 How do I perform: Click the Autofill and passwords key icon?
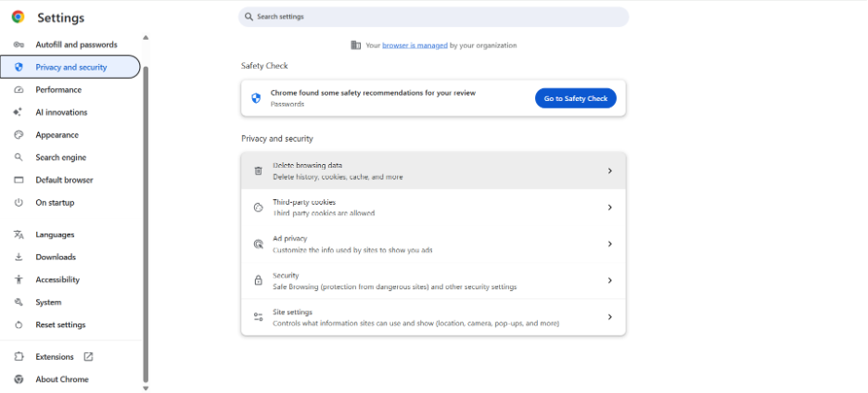19,44
